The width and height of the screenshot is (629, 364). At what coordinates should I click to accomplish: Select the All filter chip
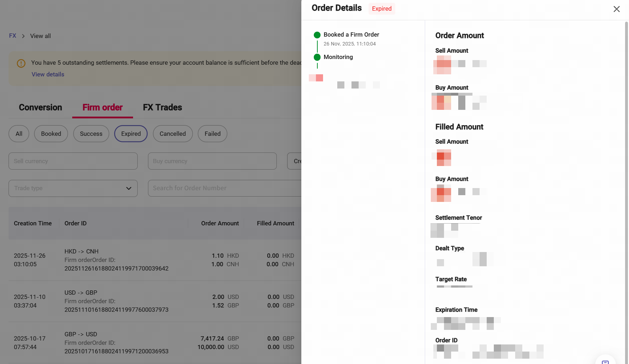tap(19, 134)
